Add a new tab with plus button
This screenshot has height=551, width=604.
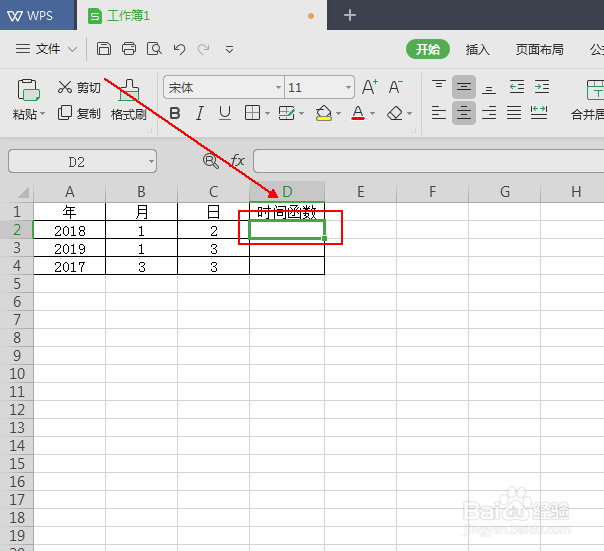tap(349, 15)
